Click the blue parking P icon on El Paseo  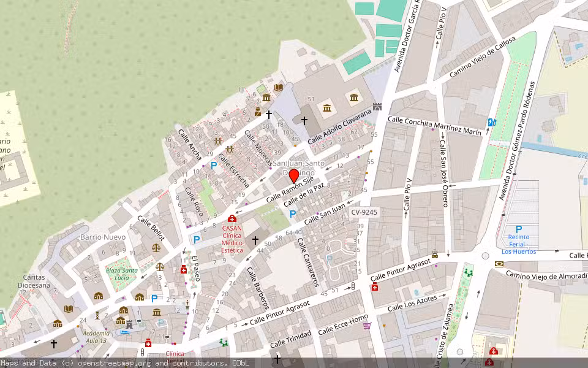197,239
